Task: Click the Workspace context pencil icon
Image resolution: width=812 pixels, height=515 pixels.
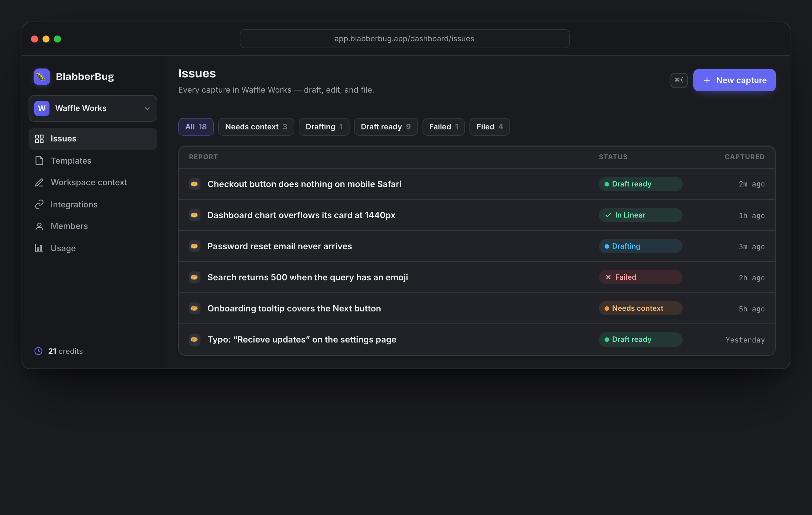Action: coord(39,182)
